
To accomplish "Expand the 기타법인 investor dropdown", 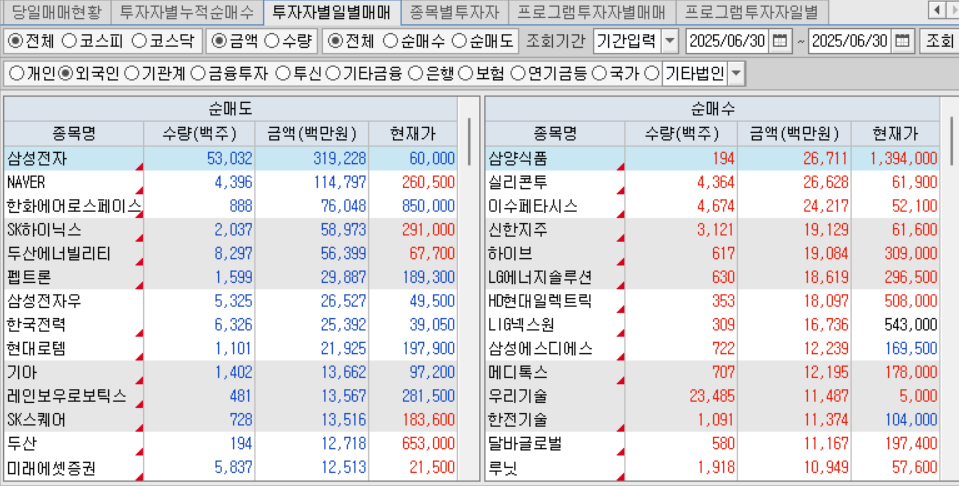I will [x=736, y=74].
